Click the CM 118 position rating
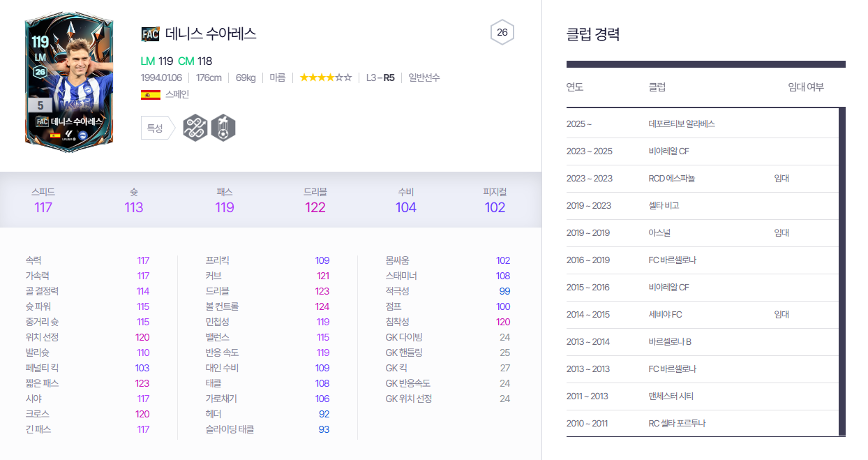This screenshot has height=460, width=868. (x=195, y=61)
